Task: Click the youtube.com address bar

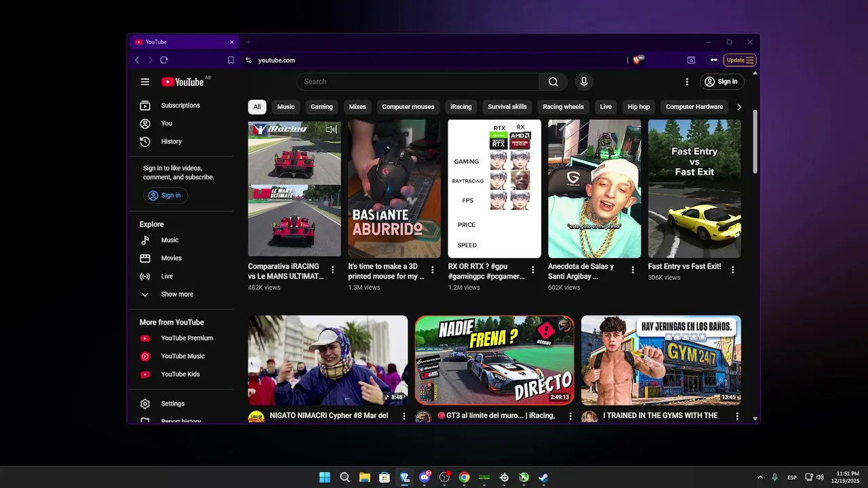Action: 276,60
